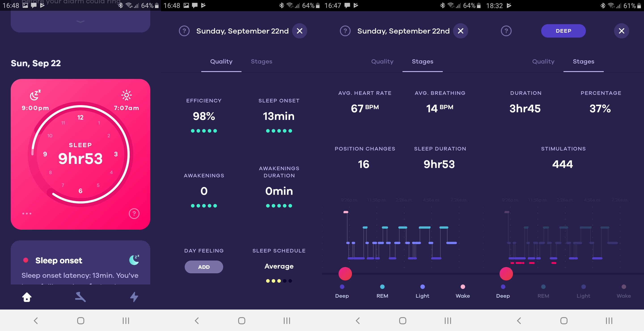Toggle Wake stage filter on DEEP screen

point(624,291)
